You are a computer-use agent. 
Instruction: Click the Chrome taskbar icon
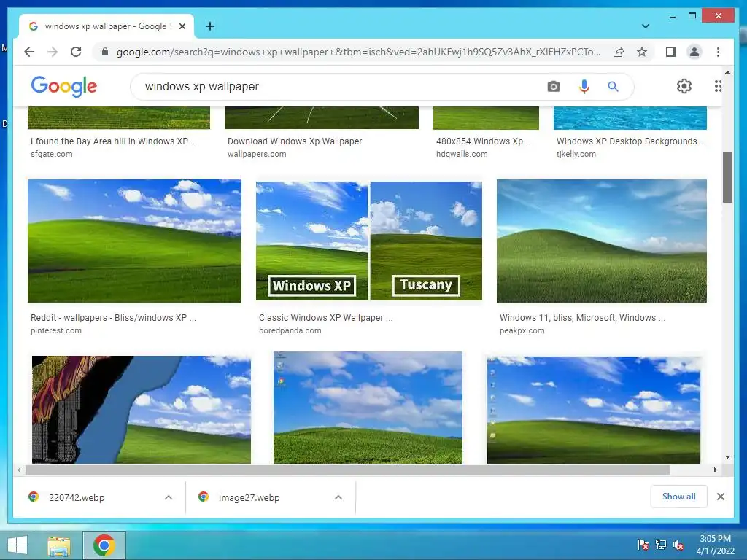104,545
